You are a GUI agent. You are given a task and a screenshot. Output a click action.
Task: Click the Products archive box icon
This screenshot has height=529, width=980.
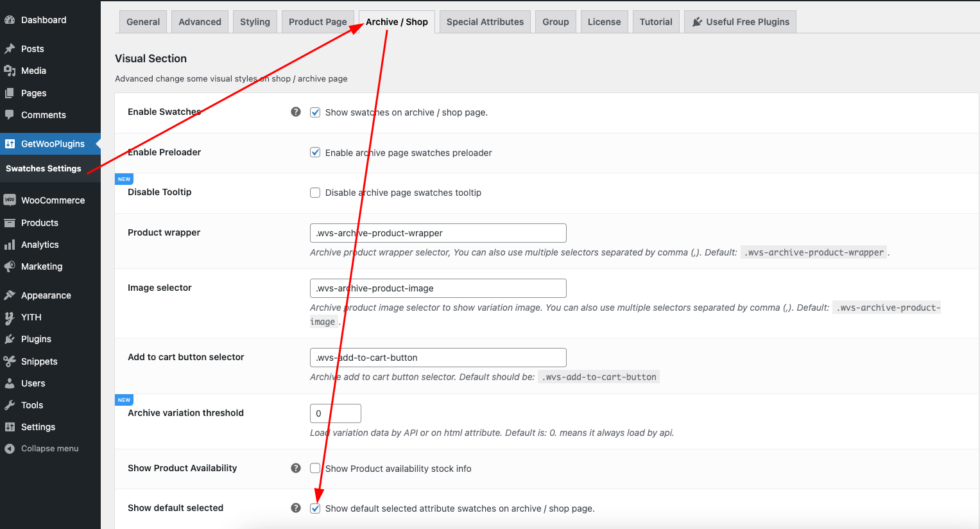click(x=10, y=223)
